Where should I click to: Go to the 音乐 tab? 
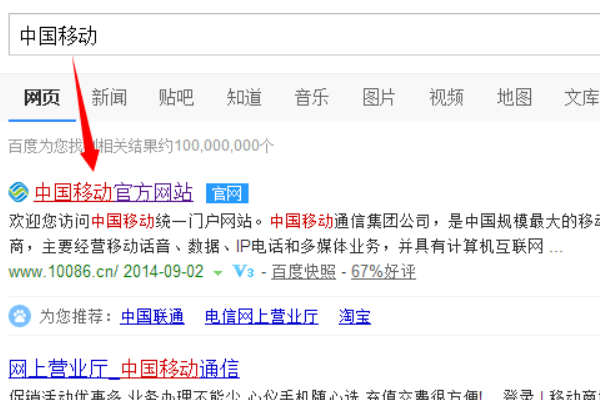point(311,97)
